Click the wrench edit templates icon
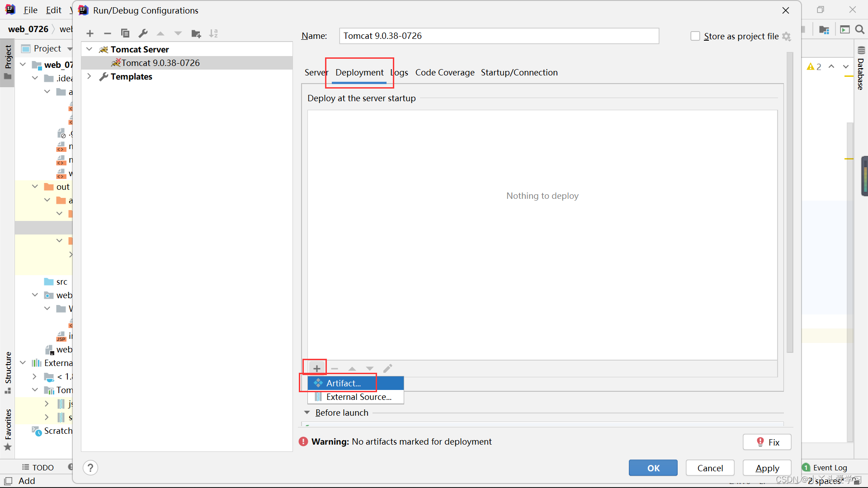Screen dimensions: 868x488 click(143, 33)
